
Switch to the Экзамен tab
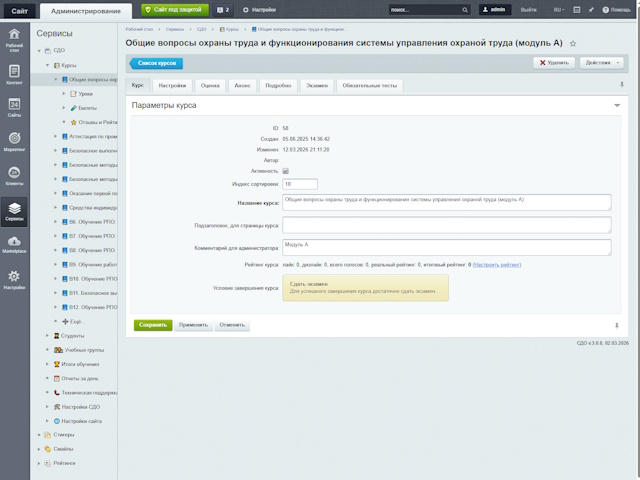click(317, 86)
